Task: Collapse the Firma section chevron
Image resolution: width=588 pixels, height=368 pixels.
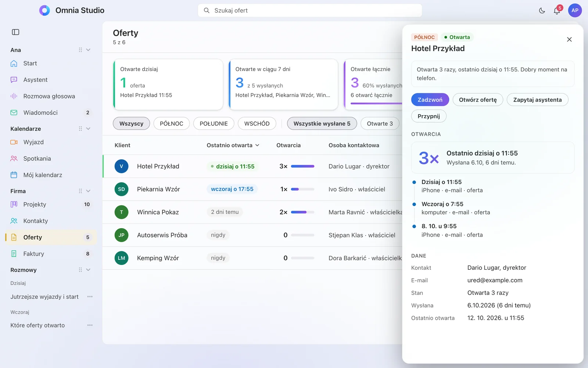Action: click(88, 191)
